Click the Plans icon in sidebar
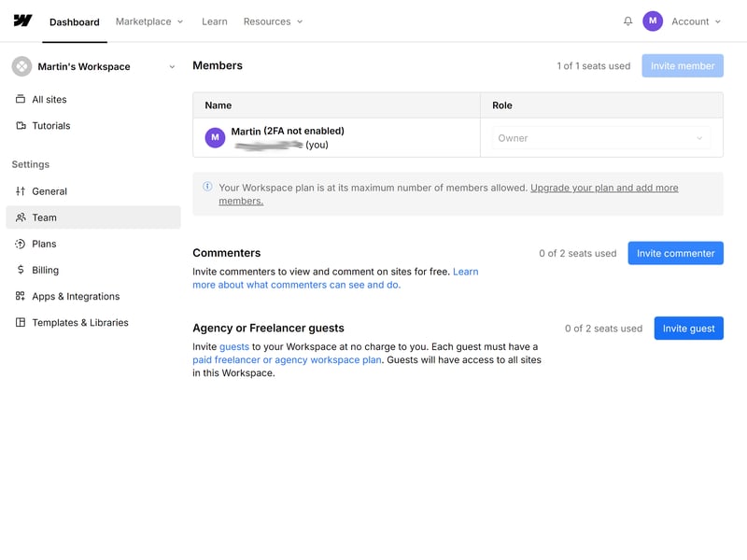The height and width of the screenshot is (560, 747). click(x=21, y=244)
